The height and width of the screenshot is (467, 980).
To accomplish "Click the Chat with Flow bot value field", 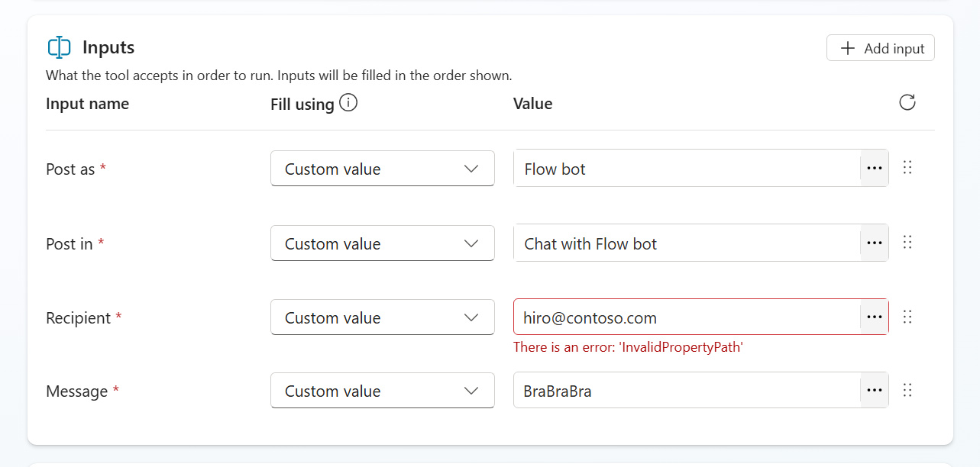I will point(686,243).
